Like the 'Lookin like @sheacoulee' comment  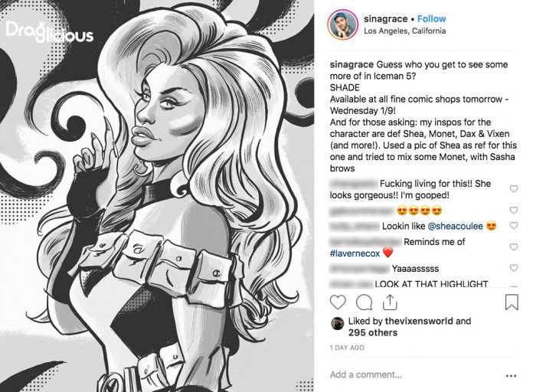[x=514, y=225]
